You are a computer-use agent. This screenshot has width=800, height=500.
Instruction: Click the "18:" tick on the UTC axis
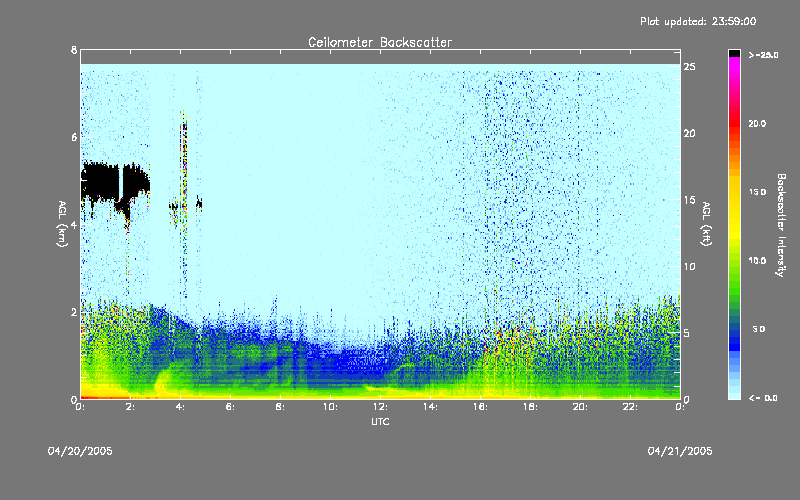530,407
